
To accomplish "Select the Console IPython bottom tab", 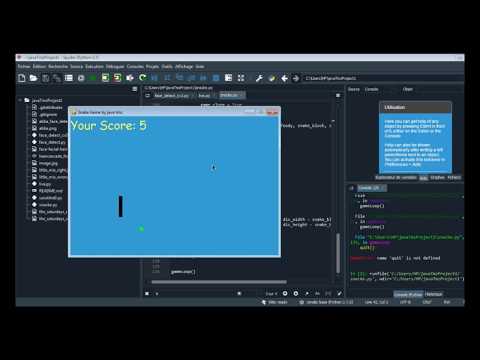I will tap(408, 294).
